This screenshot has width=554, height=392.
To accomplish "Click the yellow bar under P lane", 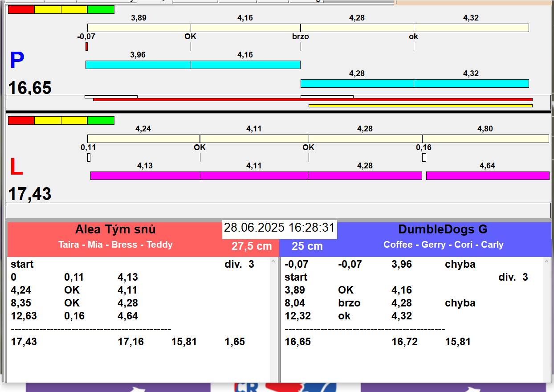I will 420,106.
